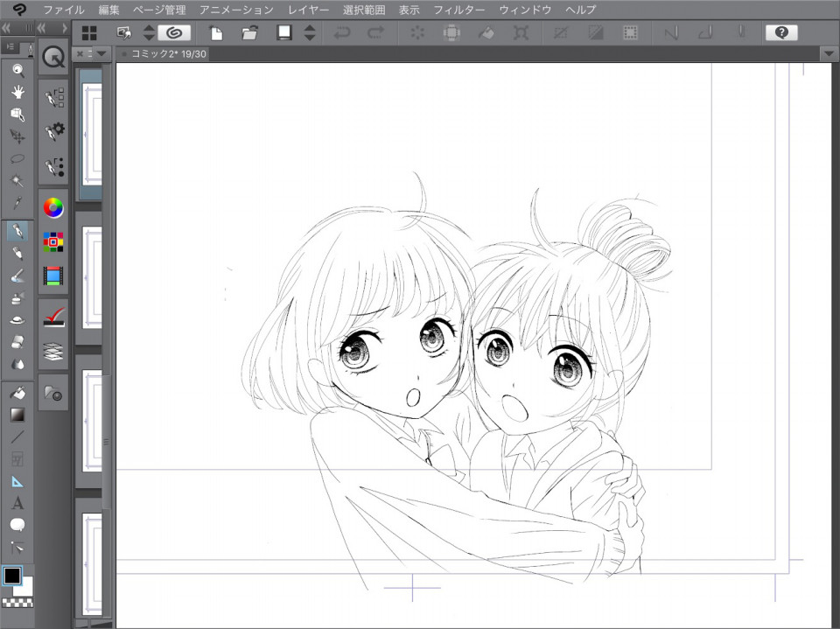
Task: Click the Fill bucket command bar icon
Action: (x=486, y=33)
